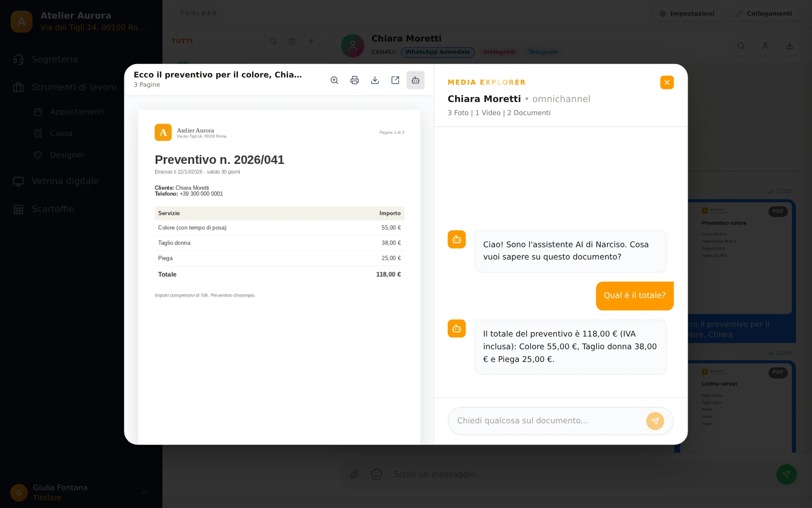Click Chiara Moretti's avatar in chat header
This screenshot has width=812, height=508.
(x=353, y=46)
